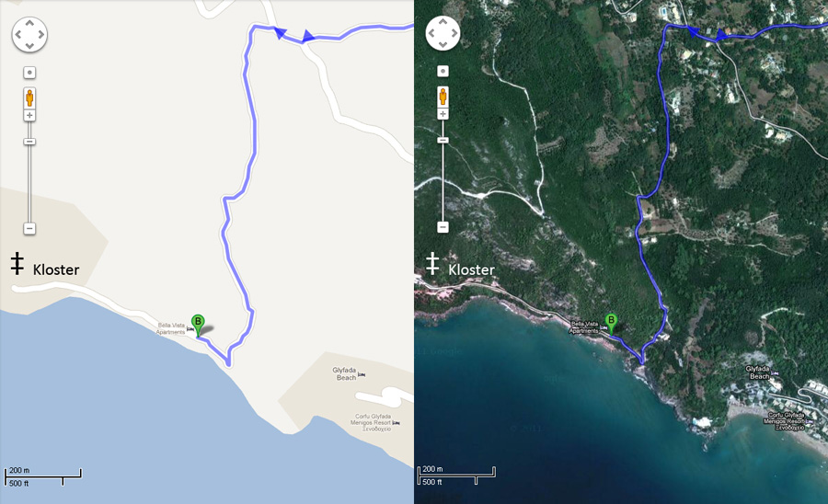Zoom out with bottom minus button on left map
Viewport: 828px width, 504px height.
coord(29,228)
